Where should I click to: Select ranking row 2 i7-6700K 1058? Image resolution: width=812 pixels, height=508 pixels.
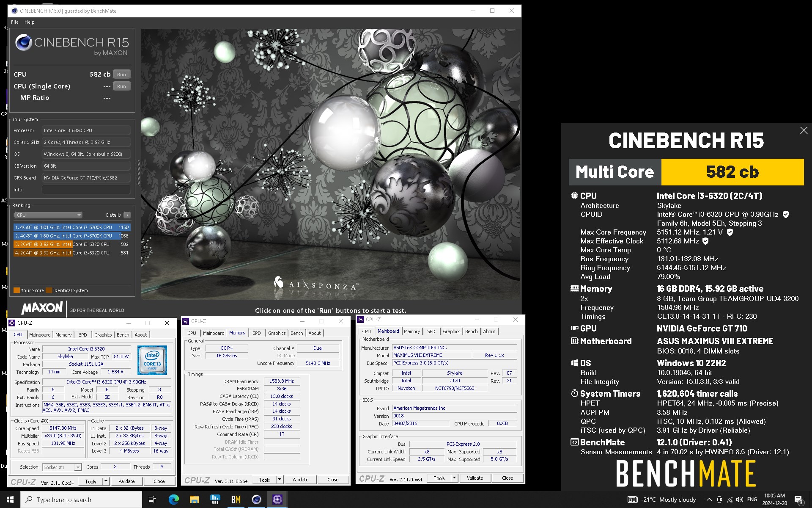click(x=72, y=236)
